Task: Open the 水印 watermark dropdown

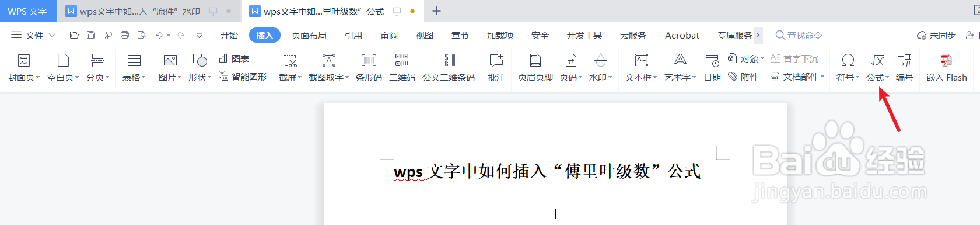Action: (601, 68)
